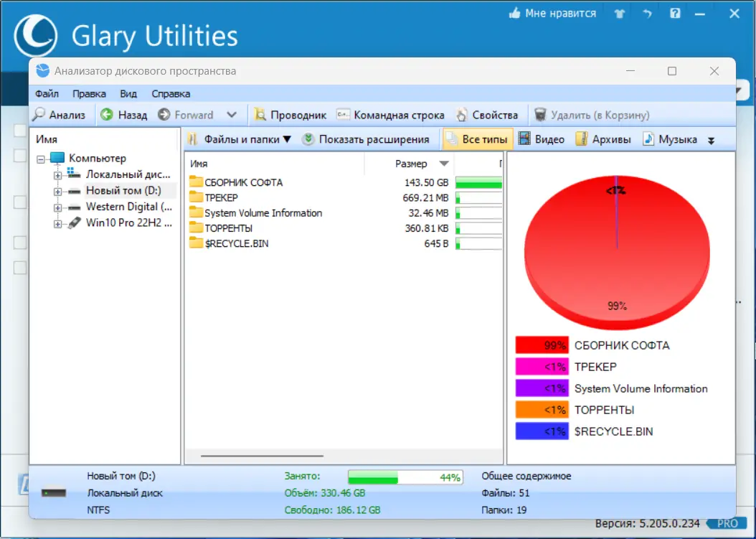Image resolution: width=756 pixels, height=539 pixels.
Task: Click the 44% disk usage bar
Action: (405, 477)
